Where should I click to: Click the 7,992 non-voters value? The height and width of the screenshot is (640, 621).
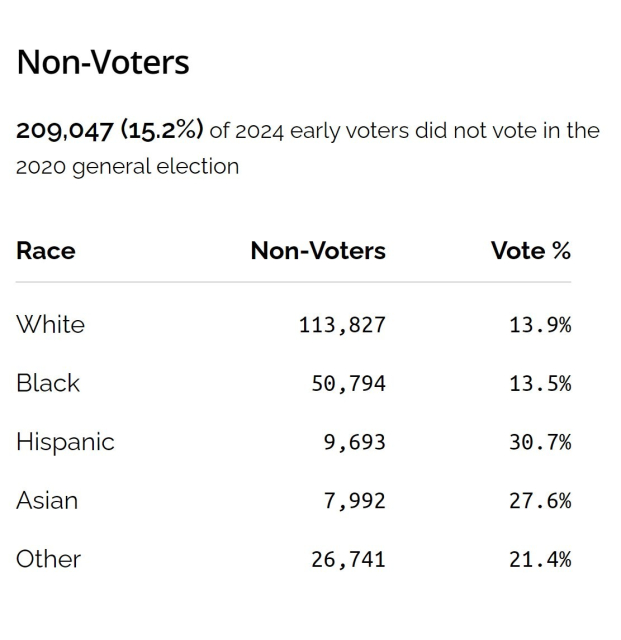point(354,501)
